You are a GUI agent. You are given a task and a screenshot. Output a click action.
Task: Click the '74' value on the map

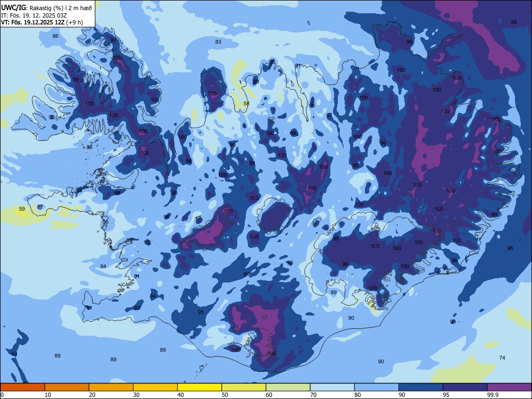[x=503, y=358]
